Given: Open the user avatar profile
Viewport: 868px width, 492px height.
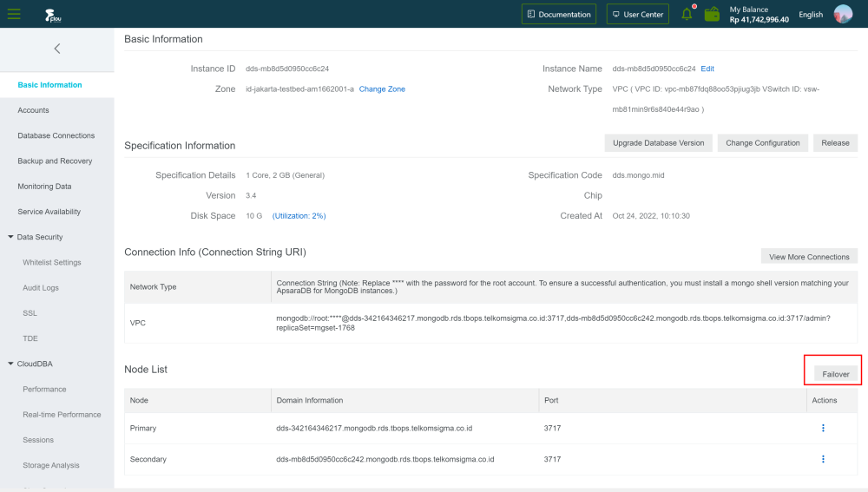Looking at the screenshot, I should [x=843, y=14].
